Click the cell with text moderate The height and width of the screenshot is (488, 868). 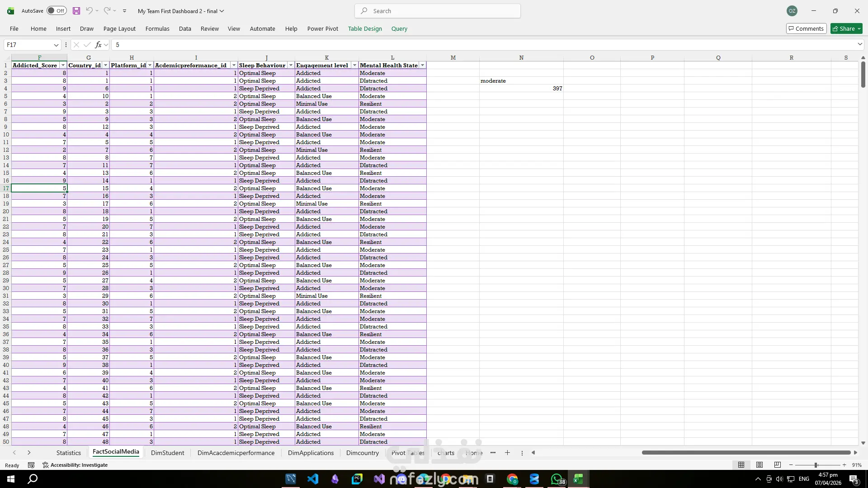(521, 80)
